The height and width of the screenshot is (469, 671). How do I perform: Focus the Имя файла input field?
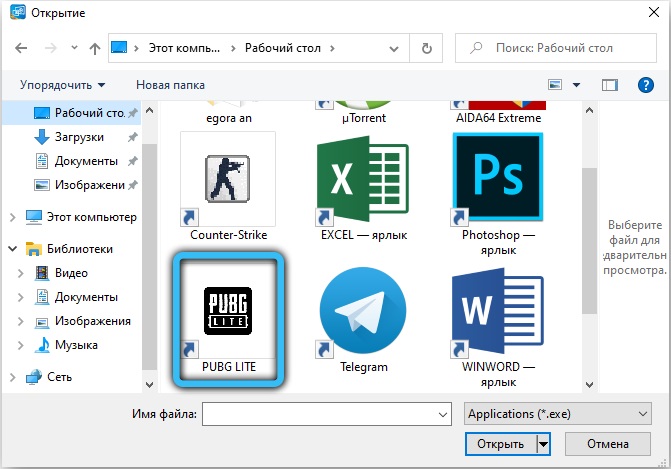(319, 414)
